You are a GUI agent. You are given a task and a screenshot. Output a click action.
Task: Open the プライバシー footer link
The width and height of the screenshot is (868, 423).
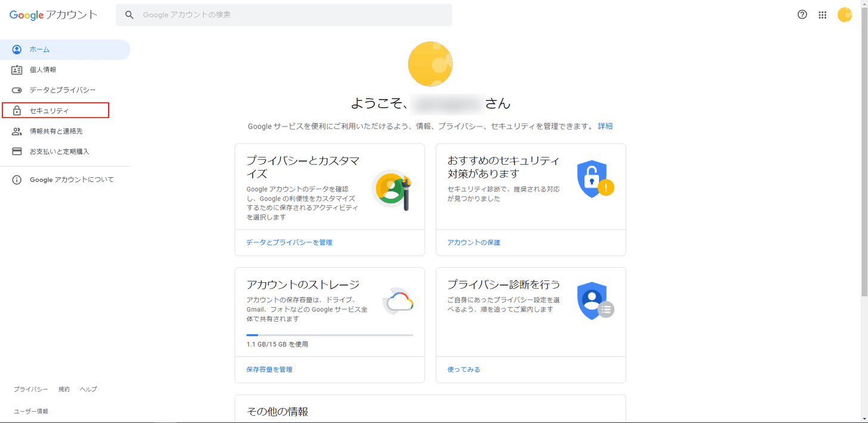point(31,390)
